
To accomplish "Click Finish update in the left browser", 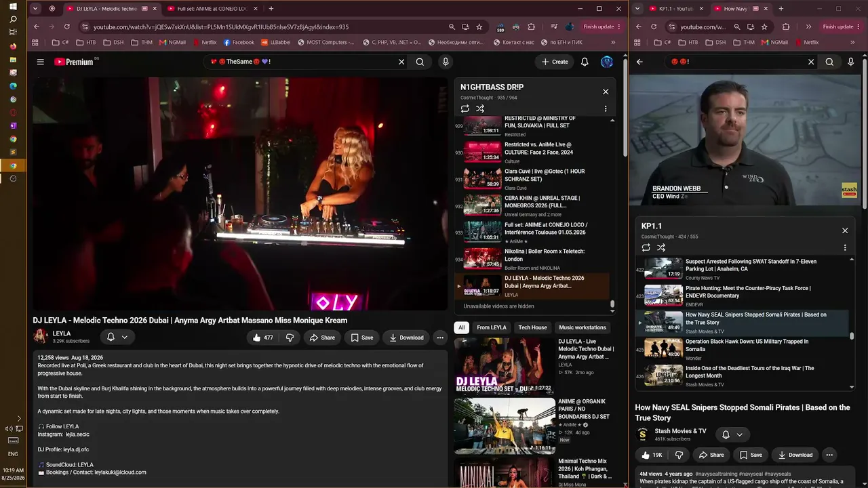I will pos(601,26).
